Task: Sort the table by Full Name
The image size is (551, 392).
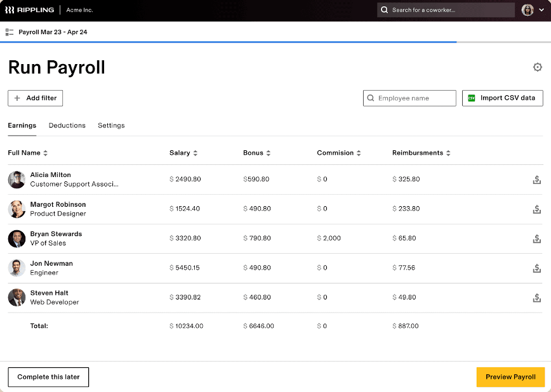Action: point(45,153)
